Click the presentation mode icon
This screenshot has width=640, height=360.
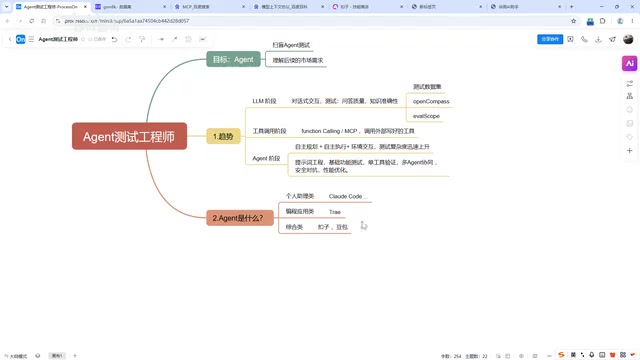coord(570,39)
